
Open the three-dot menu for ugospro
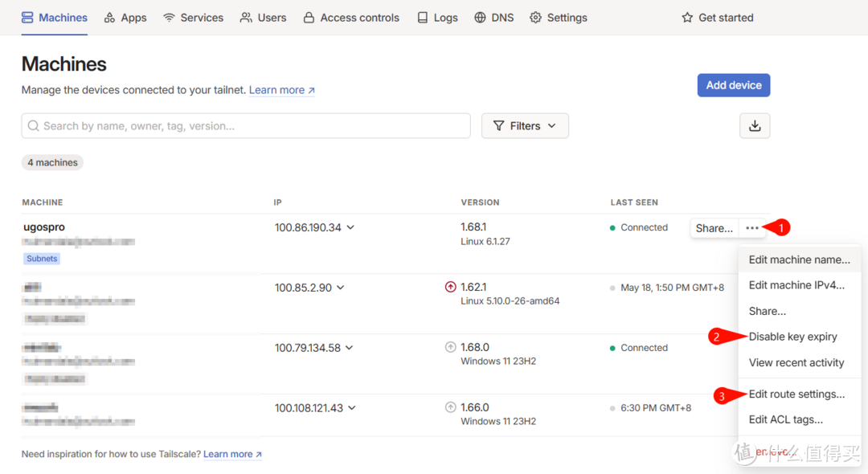(751, 227)
